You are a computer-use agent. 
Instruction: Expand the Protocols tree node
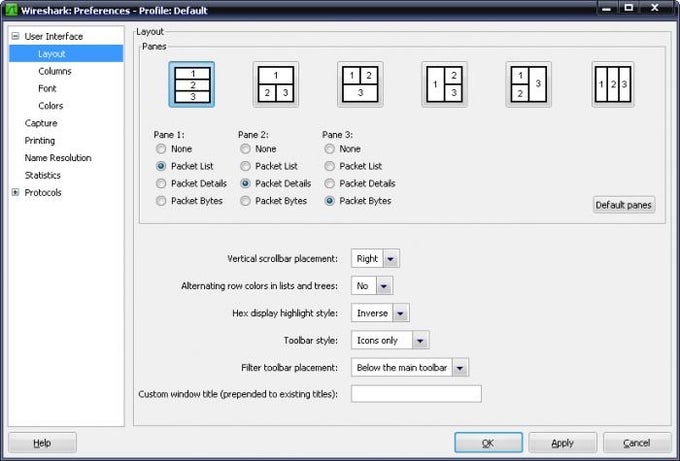[x=16, y=192]
